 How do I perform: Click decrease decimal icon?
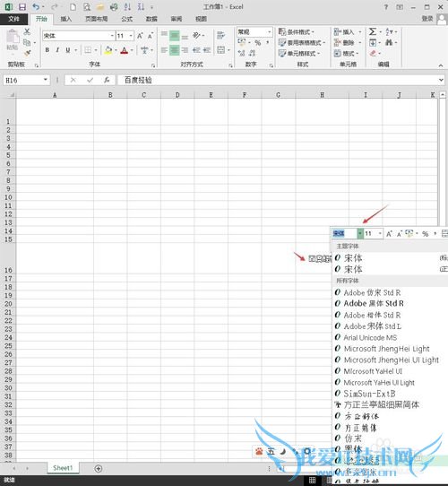click(252, 53)
